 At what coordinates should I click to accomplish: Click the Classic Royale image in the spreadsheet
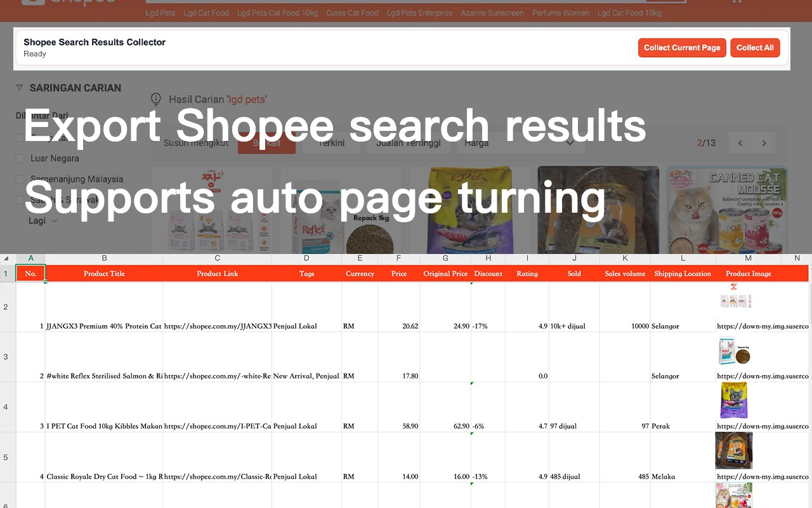pyautogui.click(x=734, y=451)
